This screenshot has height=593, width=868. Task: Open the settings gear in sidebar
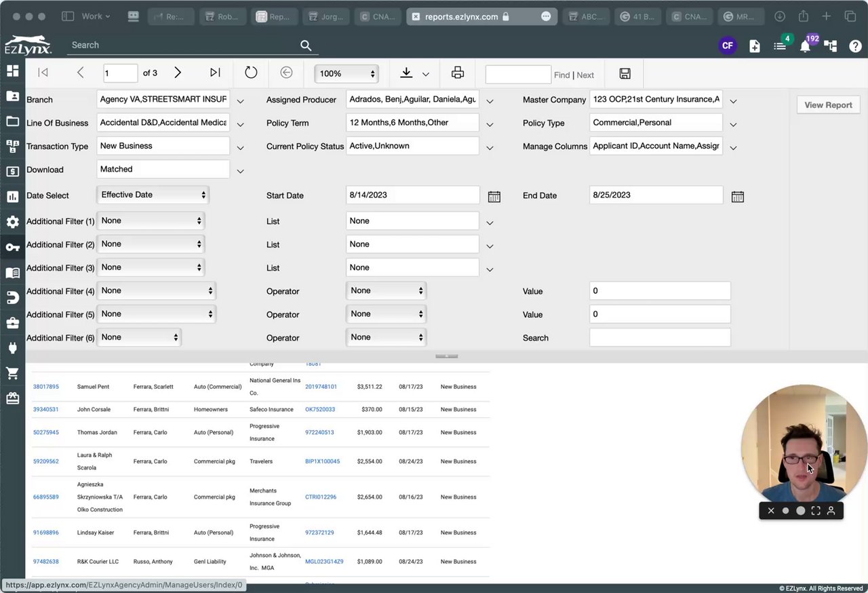(12, 222)
